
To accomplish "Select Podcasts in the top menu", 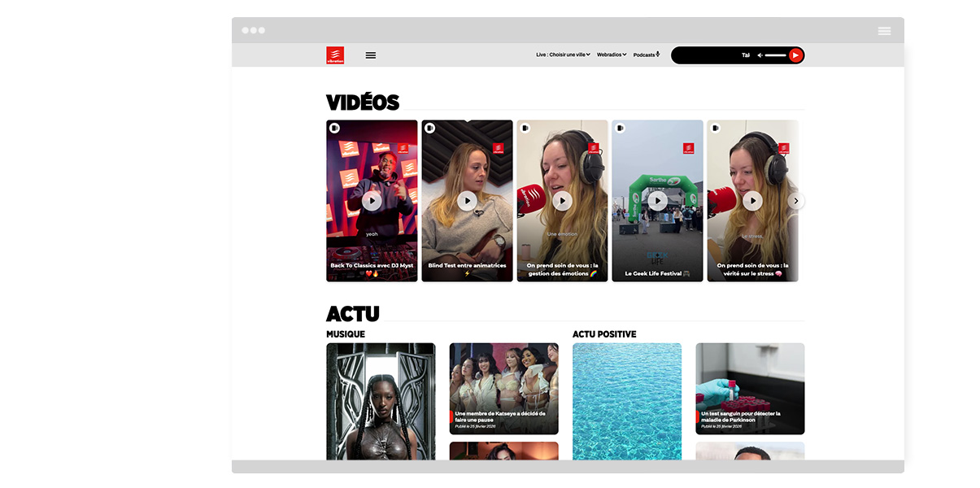I will (x=644, y=54).
